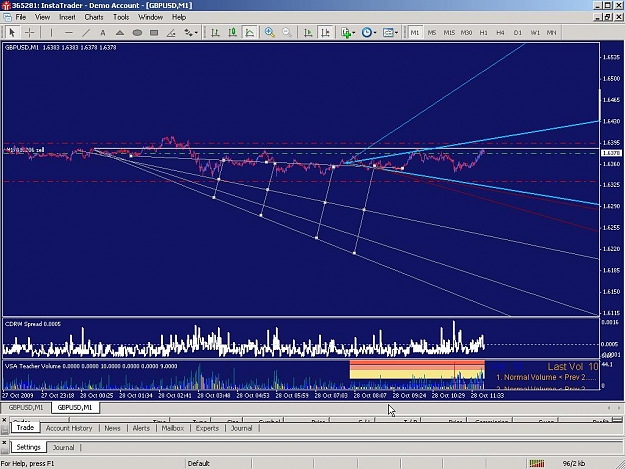Viewport: 625px width, 469px height.
Task: Activate the crosshair tool
Action: (x=29, y=33)
